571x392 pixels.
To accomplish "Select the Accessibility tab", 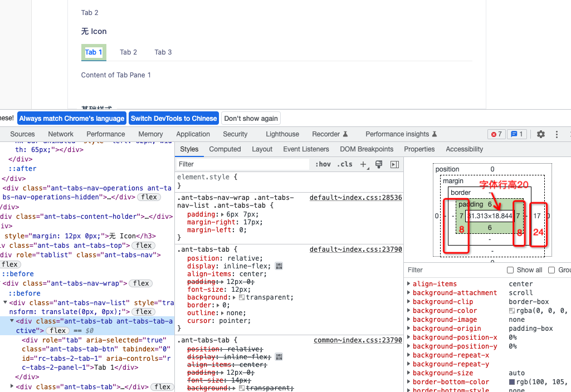I will (464, 149).
